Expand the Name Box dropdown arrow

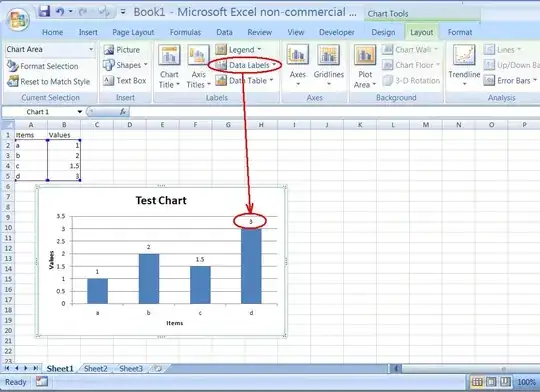pyautogui.click(x=80, y=112)
